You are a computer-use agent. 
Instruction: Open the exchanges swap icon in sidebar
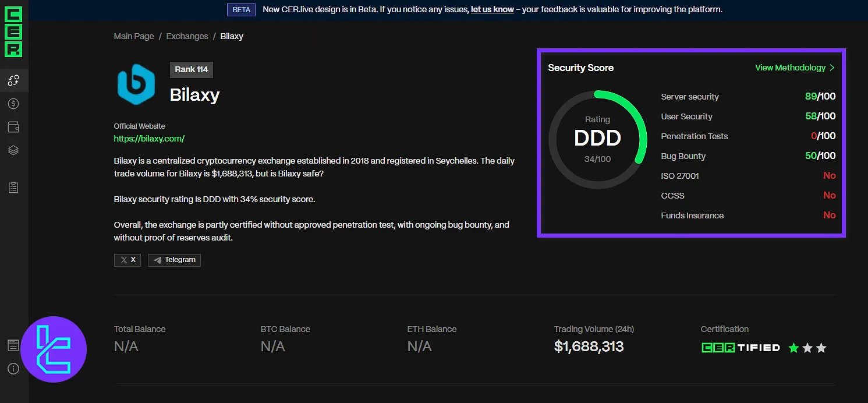pyautogui.click(x=13, y=80)
